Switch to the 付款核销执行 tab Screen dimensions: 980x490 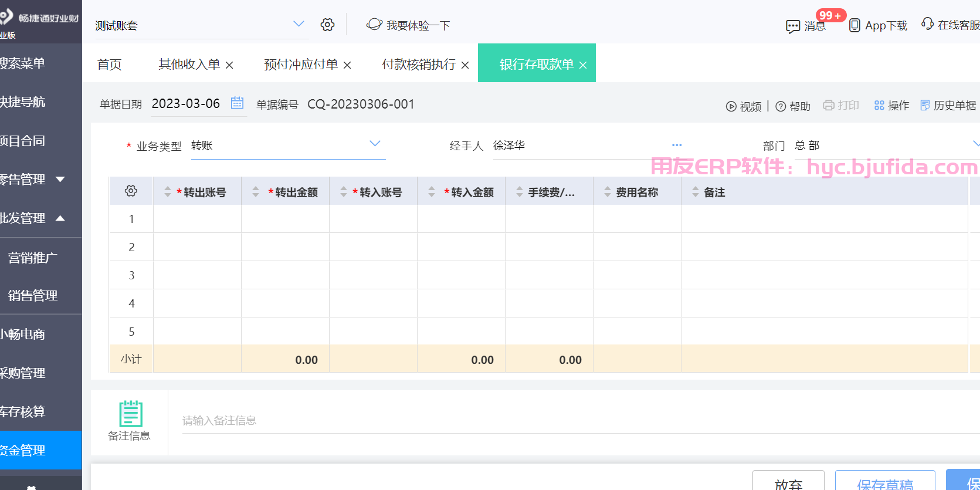(419, 65)
